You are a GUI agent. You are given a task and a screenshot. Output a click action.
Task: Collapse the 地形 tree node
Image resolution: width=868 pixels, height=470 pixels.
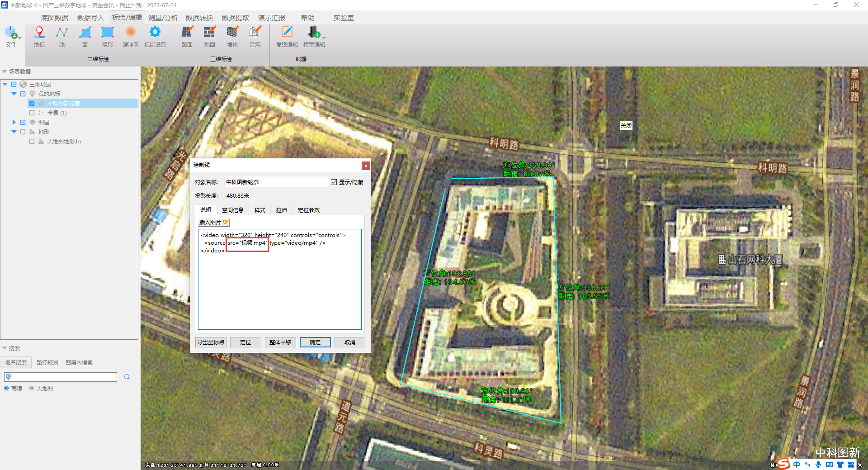(14, 132)
